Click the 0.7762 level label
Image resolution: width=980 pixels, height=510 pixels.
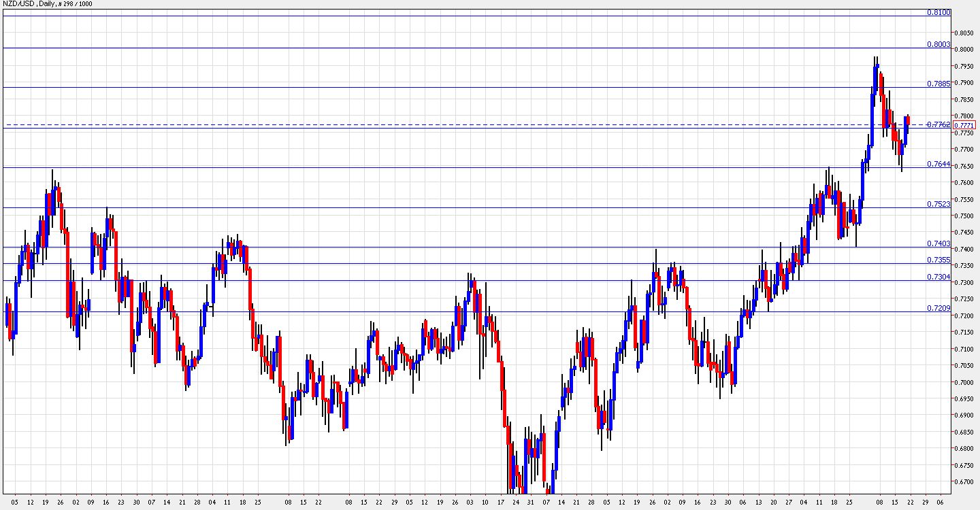[x=938, y=124]
